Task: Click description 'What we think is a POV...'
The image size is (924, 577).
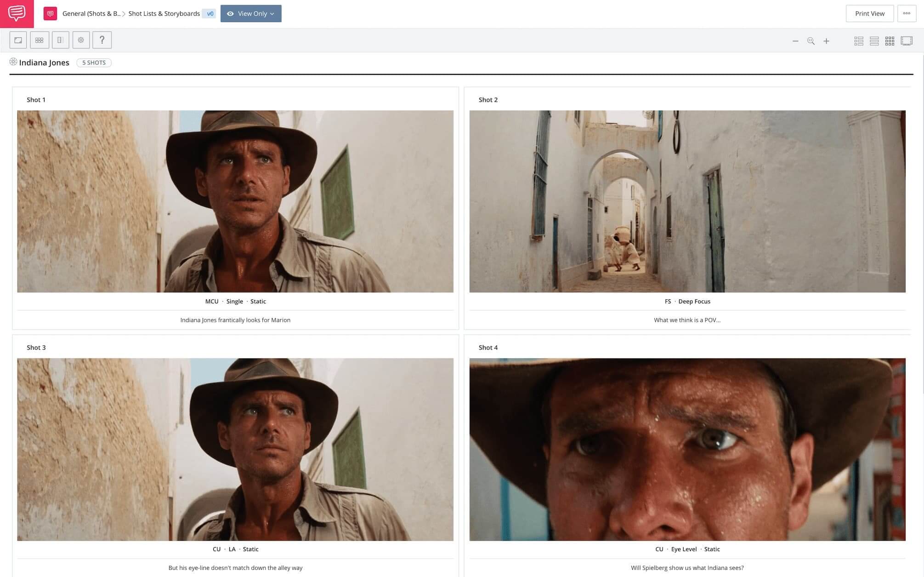Action: pos(687,320)
